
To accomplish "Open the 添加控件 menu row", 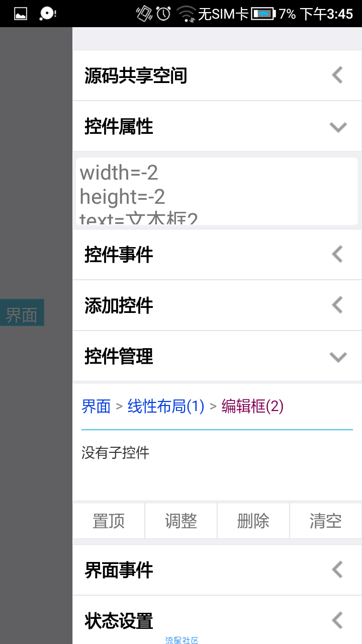I will tap(217, 305).
